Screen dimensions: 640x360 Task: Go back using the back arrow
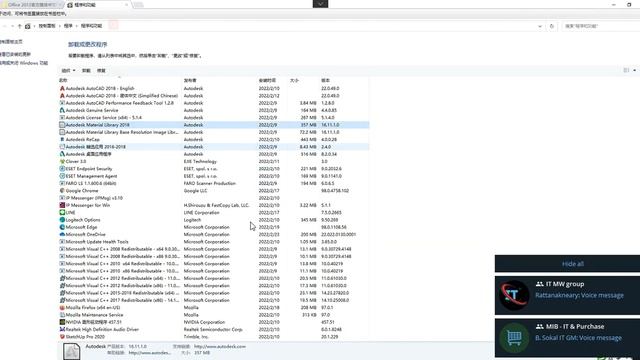point(4,26)
